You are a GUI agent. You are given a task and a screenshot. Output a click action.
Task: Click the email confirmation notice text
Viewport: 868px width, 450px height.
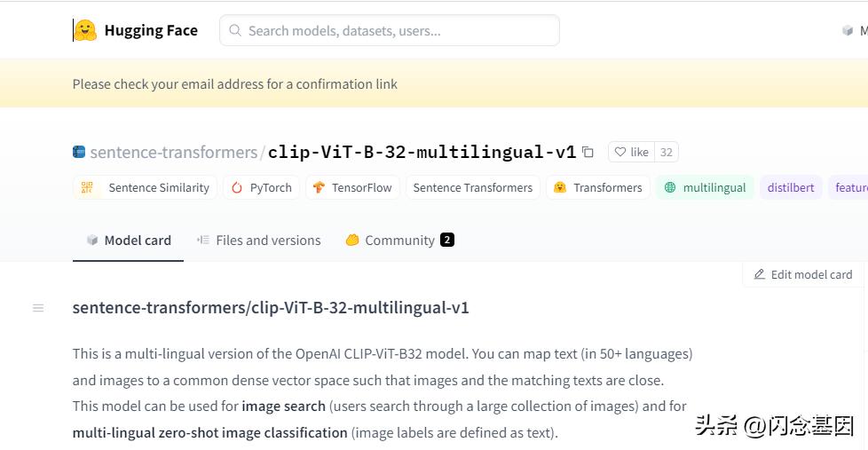click(234, 84)
